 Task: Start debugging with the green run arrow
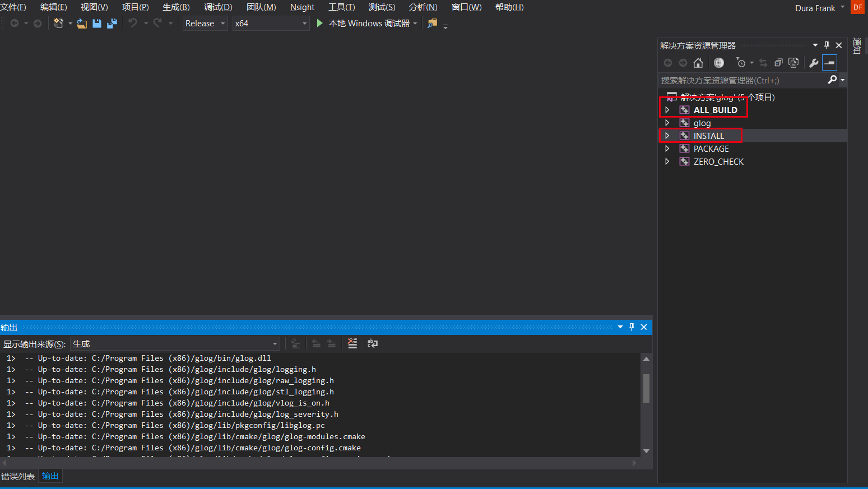click(319, 23)
